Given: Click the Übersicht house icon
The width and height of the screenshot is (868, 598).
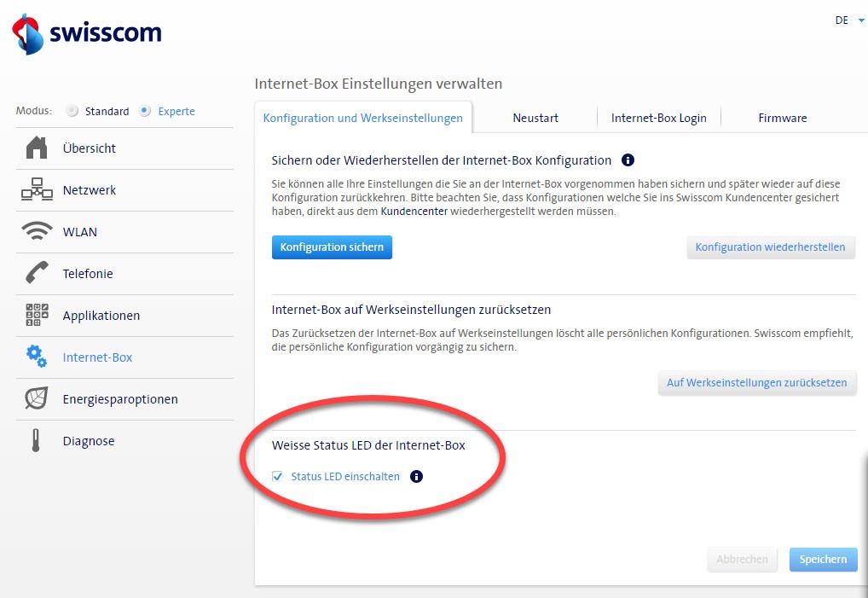Looking at the screenshot, I should click(x=37, y=148).
